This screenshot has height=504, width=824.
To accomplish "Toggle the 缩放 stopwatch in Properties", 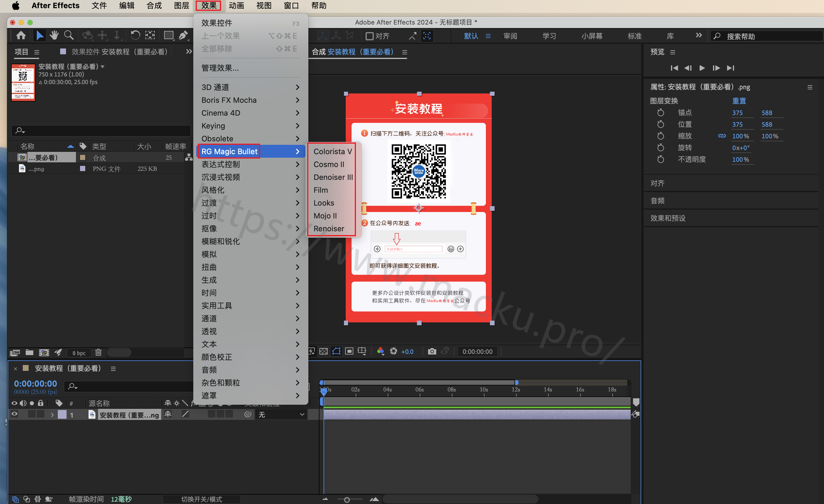I will 660,136.
